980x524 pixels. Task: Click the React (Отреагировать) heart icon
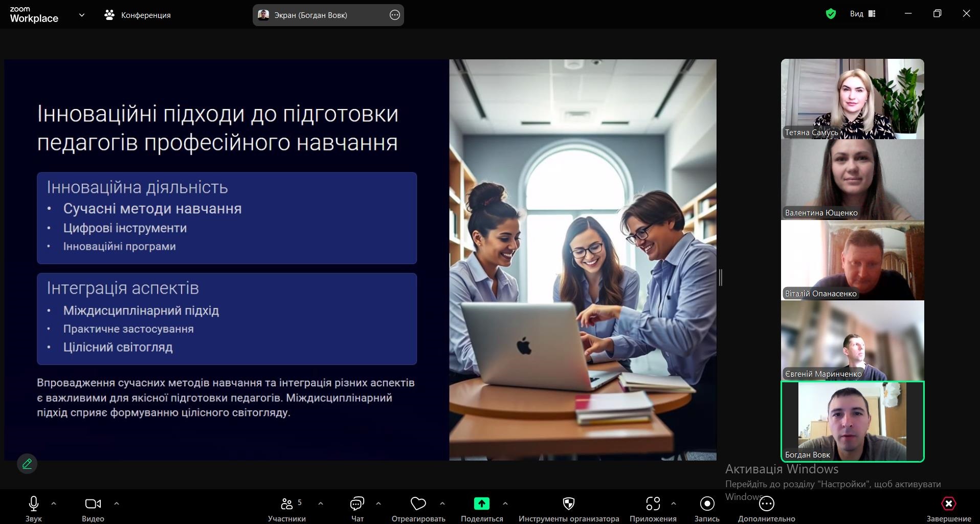(x=418, y=504)
